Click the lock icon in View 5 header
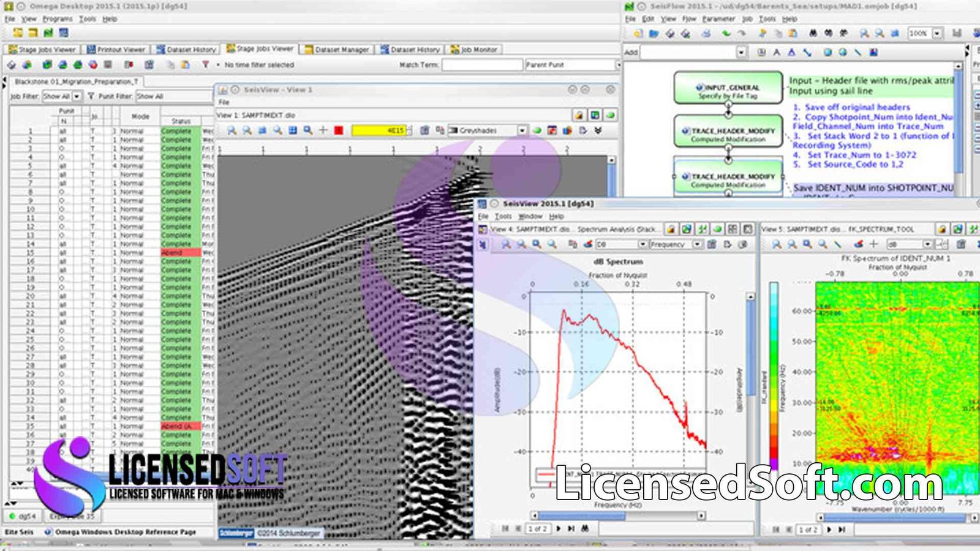The height and width of the screenshot is (551, 980). [x=943, y=229]
